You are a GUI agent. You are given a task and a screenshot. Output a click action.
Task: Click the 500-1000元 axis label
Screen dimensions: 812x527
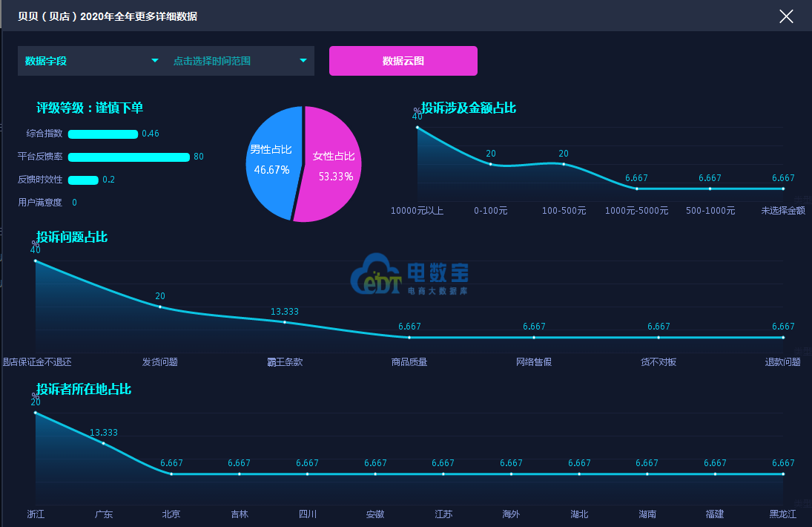pyautogui.click(x=710, y=210)
